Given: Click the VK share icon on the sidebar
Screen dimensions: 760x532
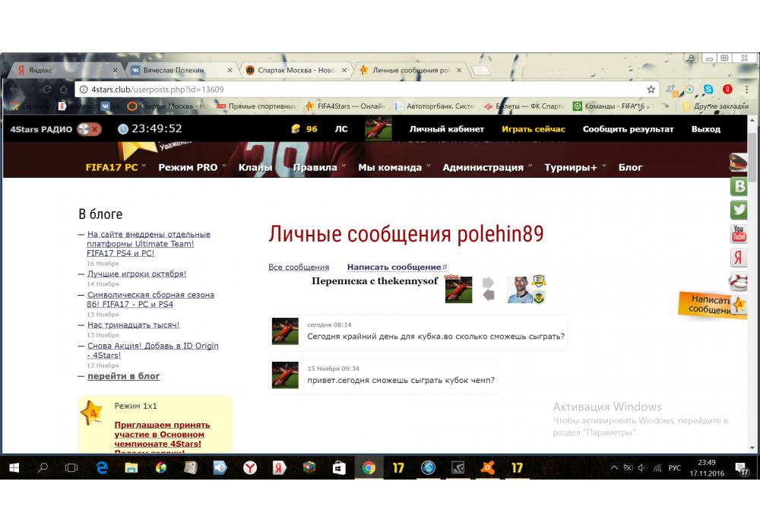Looking at the screenshot, I should (739, 185).
